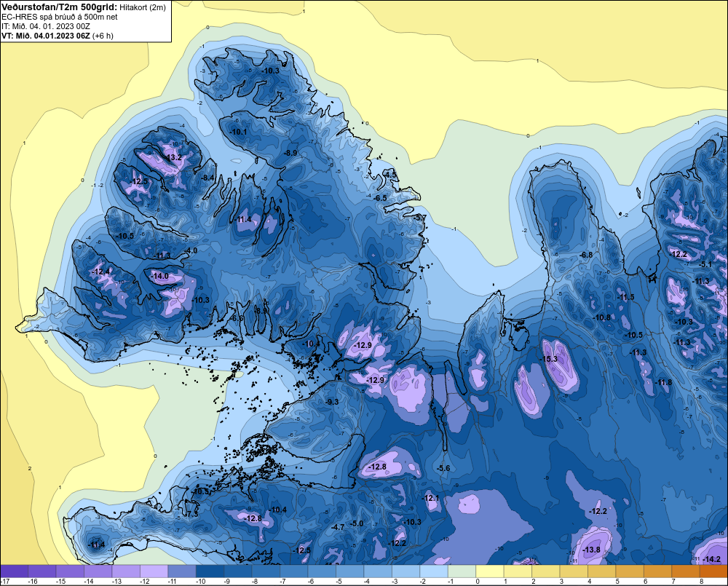Click the '-15.3' temperature value on the map
Image resolution: width=728 pixels, height=586 pixels.
click(548, 359)
